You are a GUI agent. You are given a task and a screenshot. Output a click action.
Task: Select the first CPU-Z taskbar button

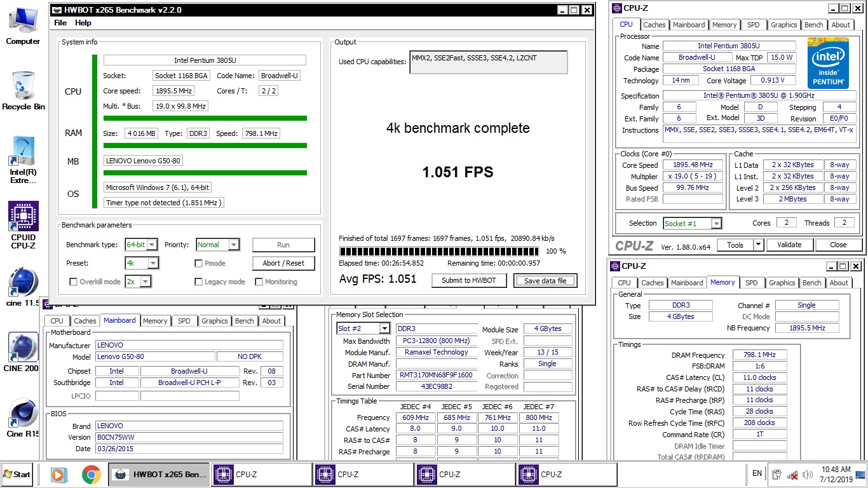pyautogui.click(x=261, y=475)
